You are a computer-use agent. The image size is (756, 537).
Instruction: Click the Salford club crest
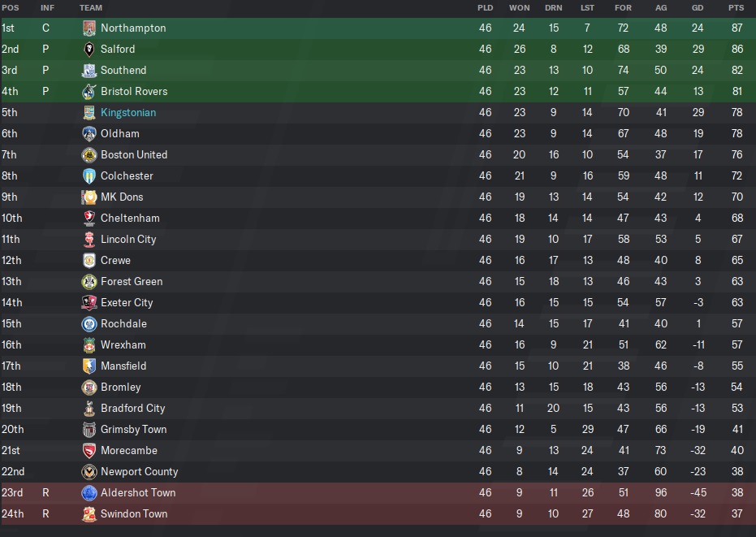[x=89, y=50]
